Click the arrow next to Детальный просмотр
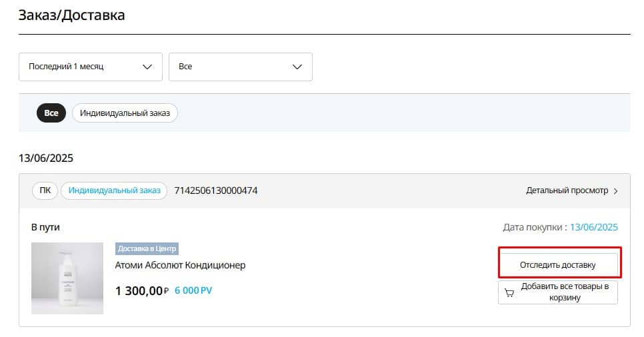The height and width of the screenshot is (337, 644). [616, 191]
